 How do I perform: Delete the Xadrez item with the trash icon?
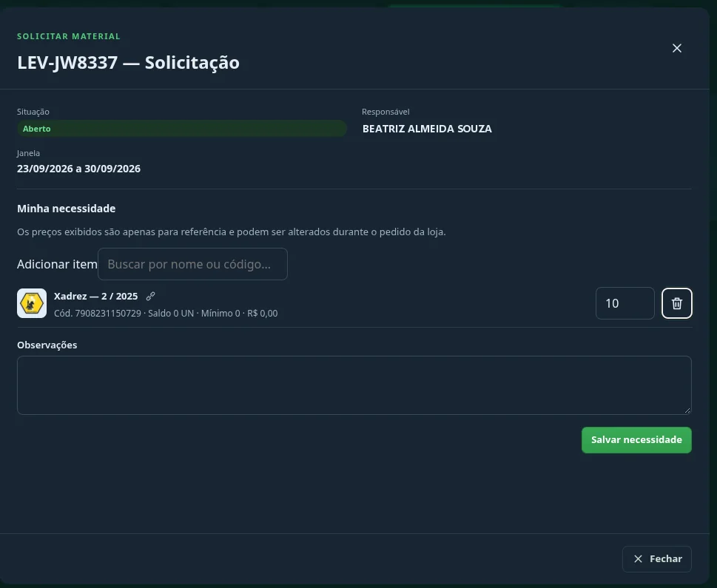[677, 303]
